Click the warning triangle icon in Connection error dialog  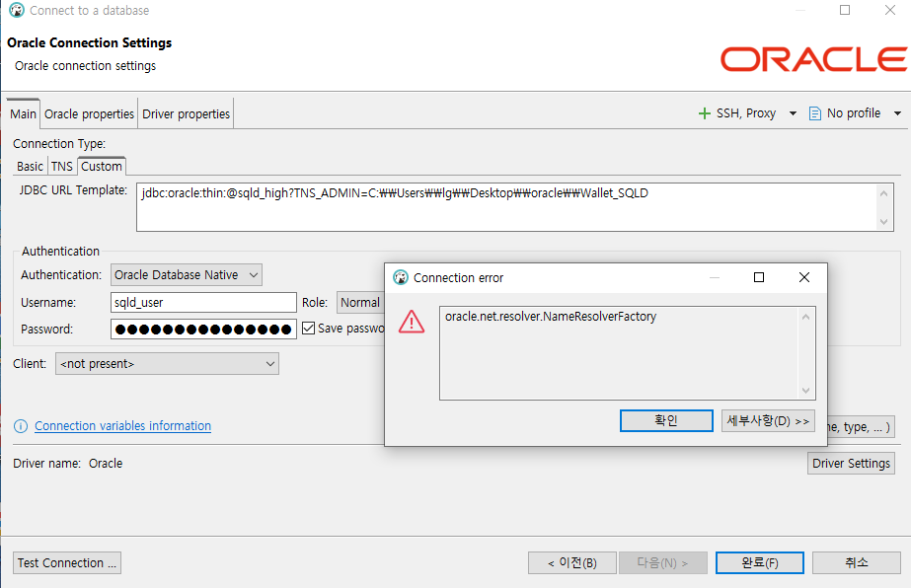(412, 322)
